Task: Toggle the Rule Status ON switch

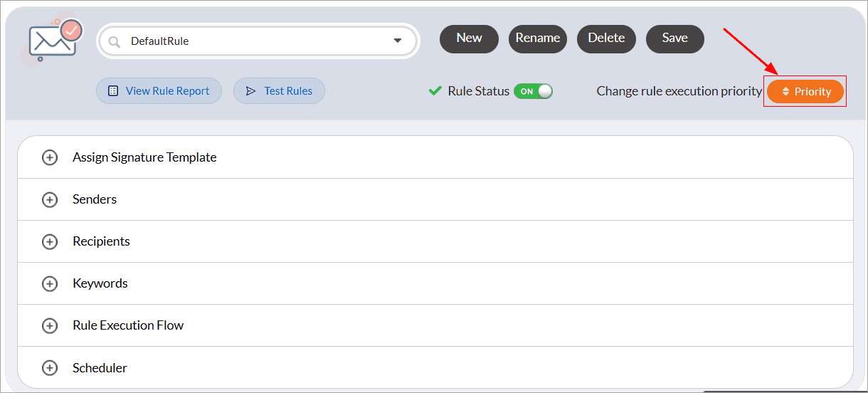Action: [533, 91]
